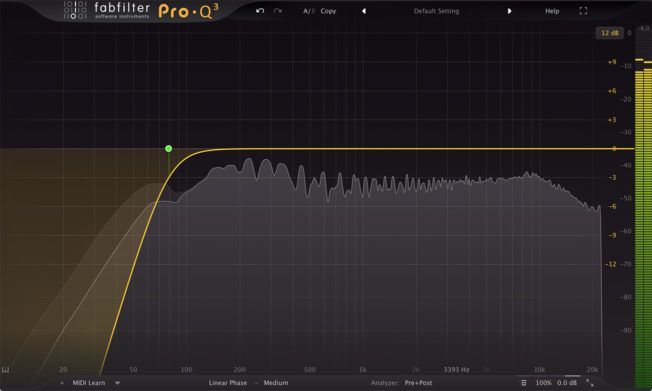Click the 100 frequency label
652x391 pixels.
point(186,369)
